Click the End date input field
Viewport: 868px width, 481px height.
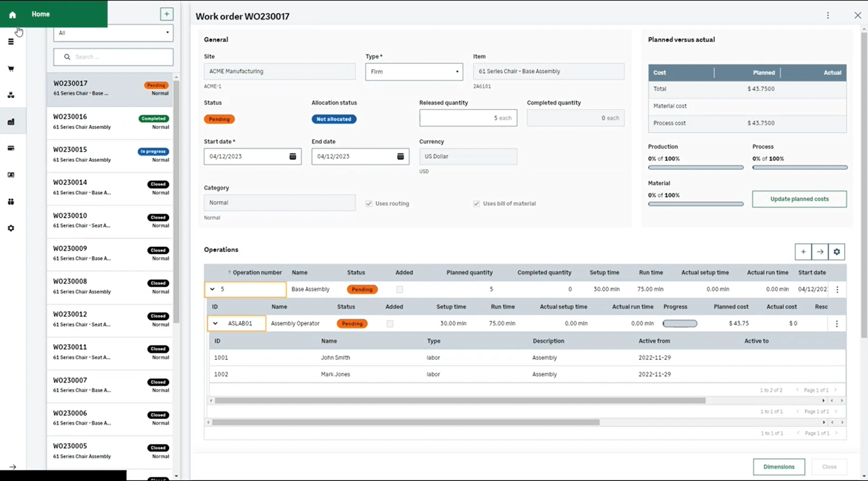(x=360, y=156)
